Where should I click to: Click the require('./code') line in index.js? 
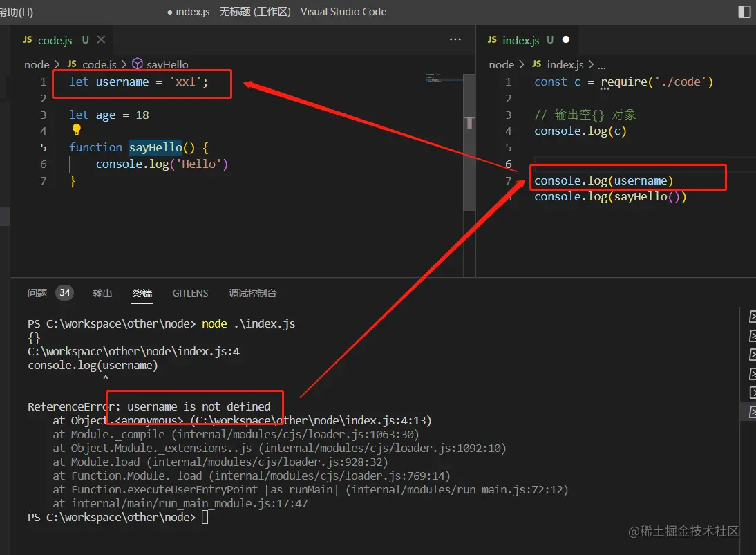click(623, 82)
